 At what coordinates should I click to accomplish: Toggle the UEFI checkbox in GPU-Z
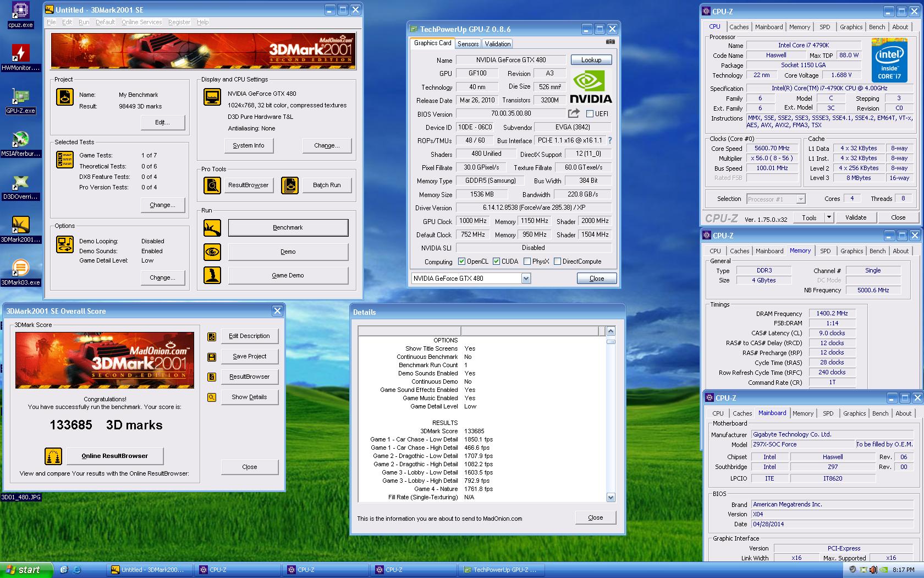[590, 114]
